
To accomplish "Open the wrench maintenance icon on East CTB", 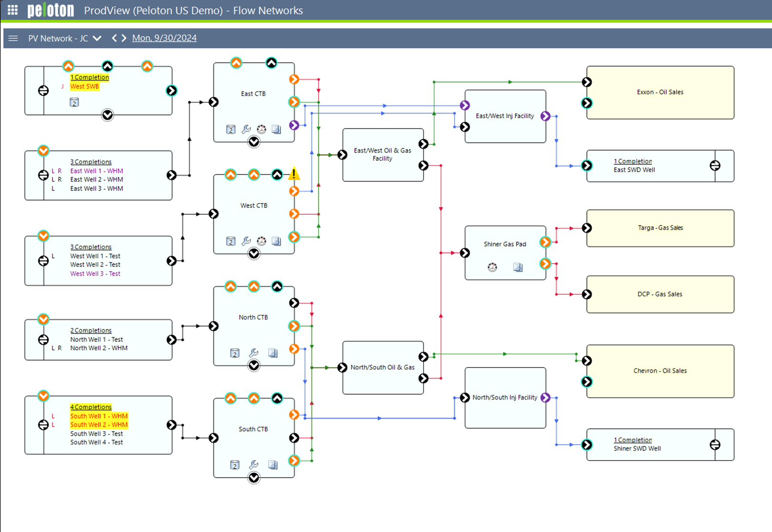I will tap(246, 129).
